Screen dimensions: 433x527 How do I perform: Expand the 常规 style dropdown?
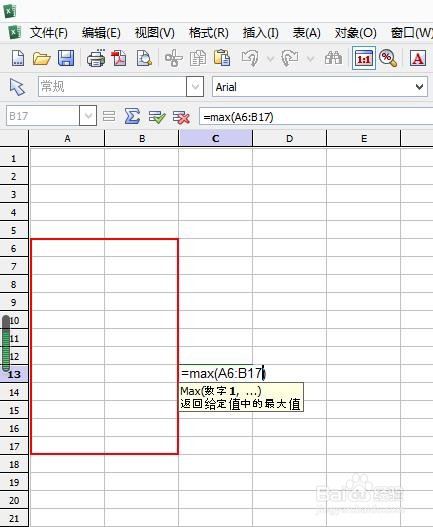[x=195, y=87]
